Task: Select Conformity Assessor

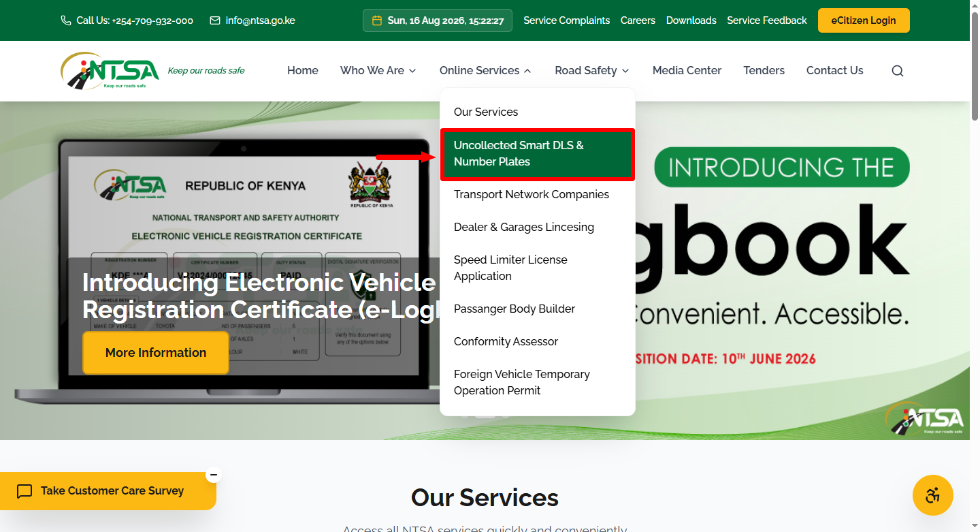Action: click(x=538, y=342)
